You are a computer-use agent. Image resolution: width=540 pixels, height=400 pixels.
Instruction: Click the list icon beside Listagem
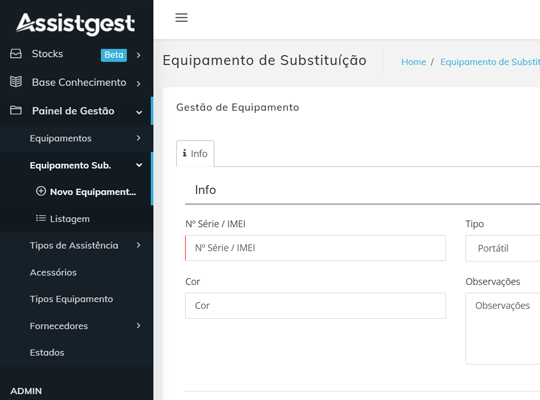(41, 218)
